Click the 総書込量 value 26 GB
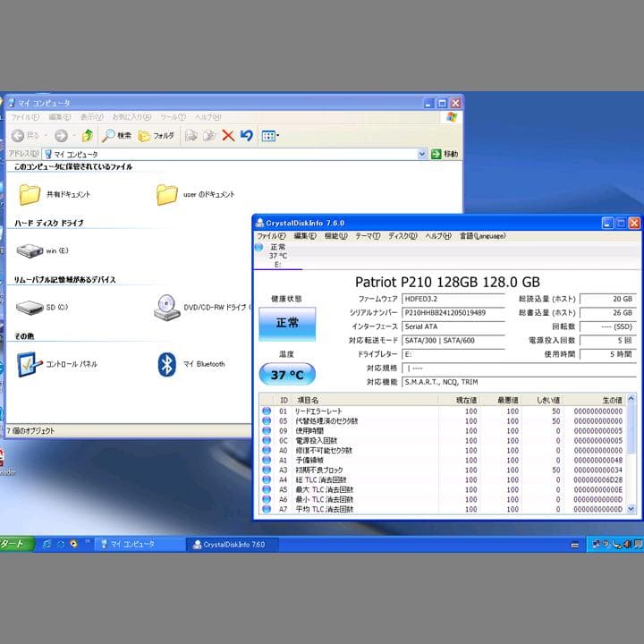This screenshot has height=644, width=644. (x=608, y=313)
